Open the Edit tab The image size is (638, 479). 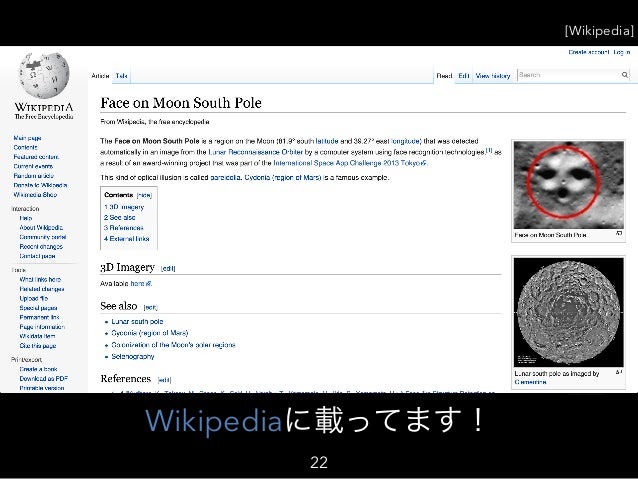click(464, 76)
